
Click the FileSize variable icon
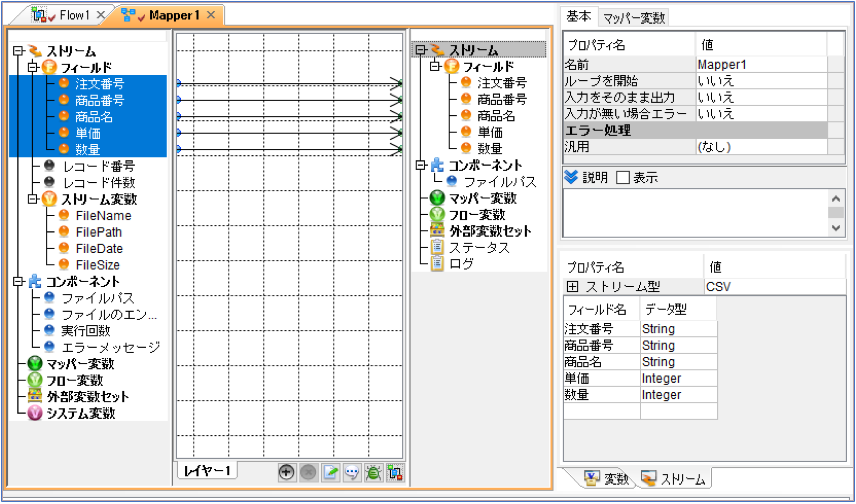64,264
